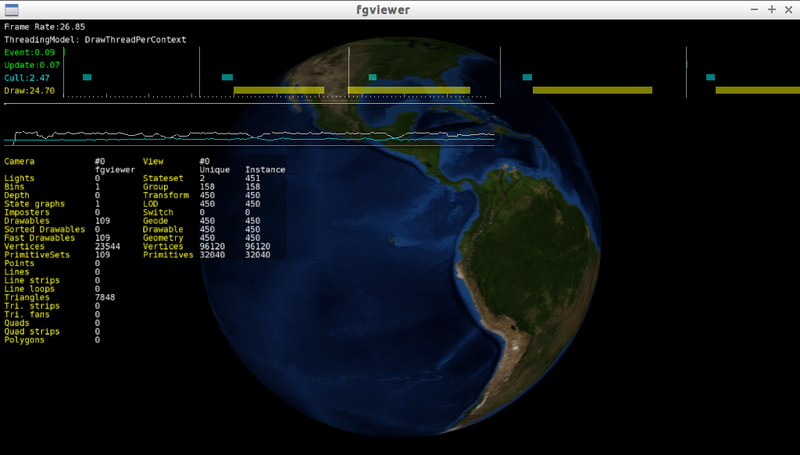This screenshot has height=455, width=800.
Task: Click the LOD label
Action: pyautogui.click(x=151, y=204)
